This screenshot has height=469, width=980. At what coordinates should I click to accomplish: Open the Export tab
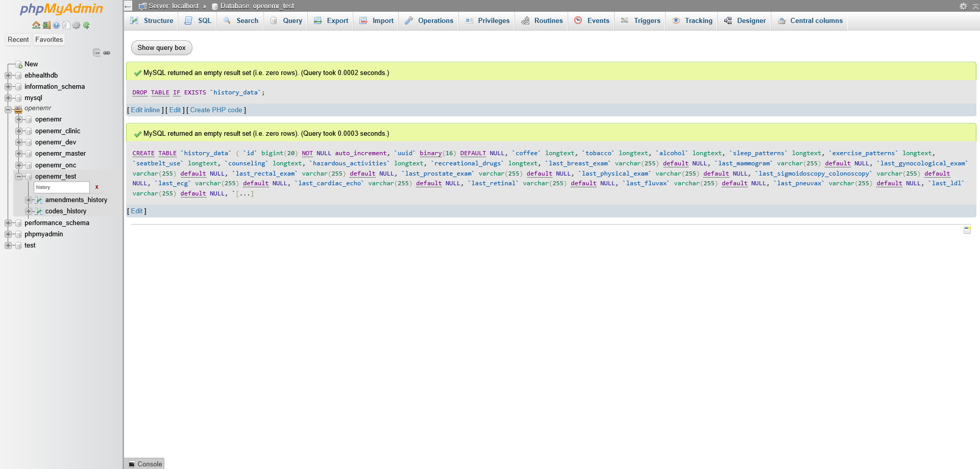pyautogui.click(x=331, y=21)
